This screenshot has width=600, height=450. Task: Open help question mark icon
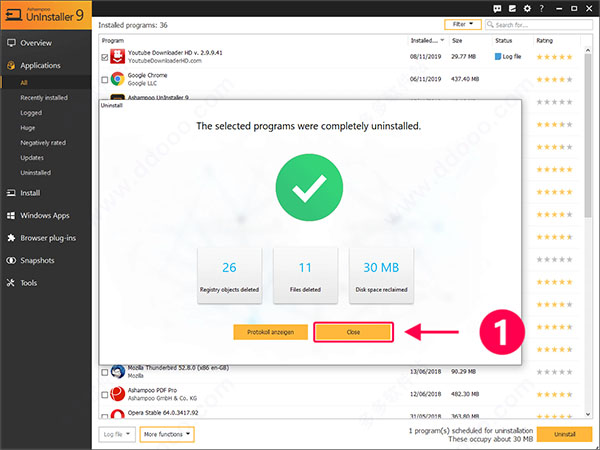click(541, 8)
